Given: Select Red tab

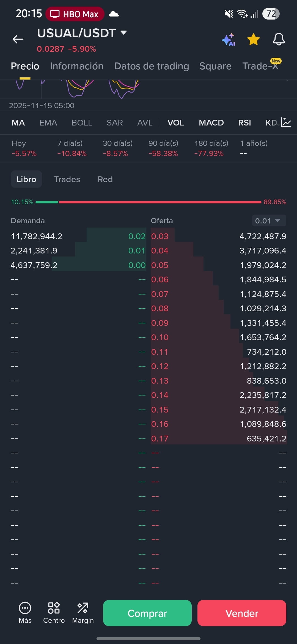Looking at the screenshot, I should click(x=105, y=179).
